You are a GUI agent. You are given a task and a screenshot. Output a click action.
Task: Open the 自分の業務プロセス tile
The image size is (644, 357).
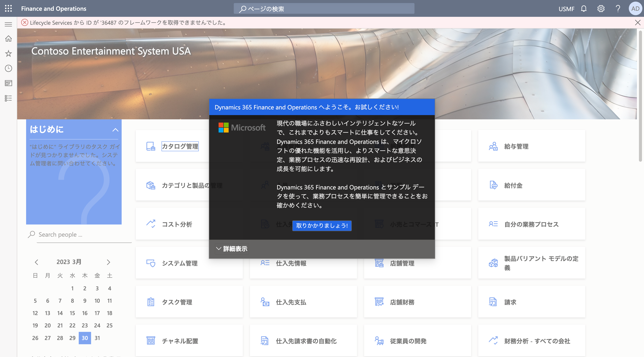[532, 224]
